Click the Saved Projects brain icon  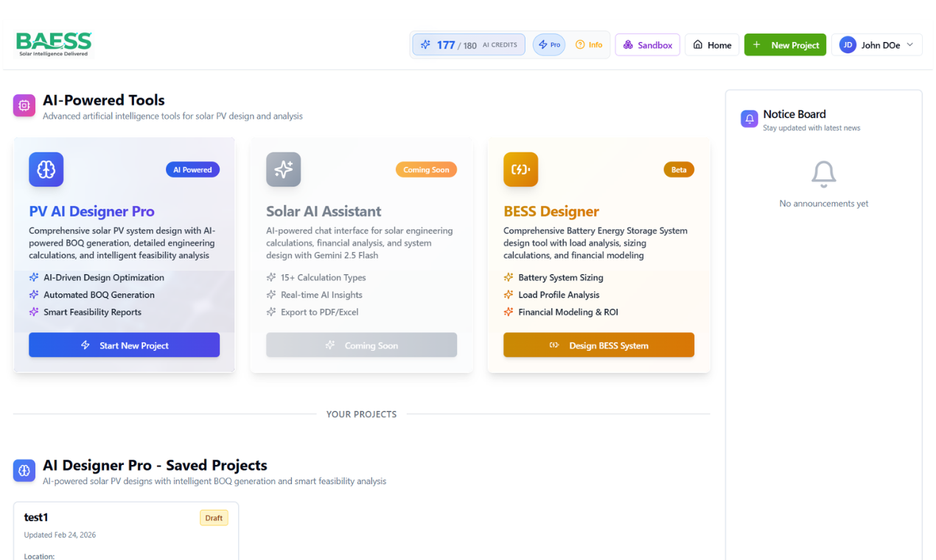pos(24,471)
